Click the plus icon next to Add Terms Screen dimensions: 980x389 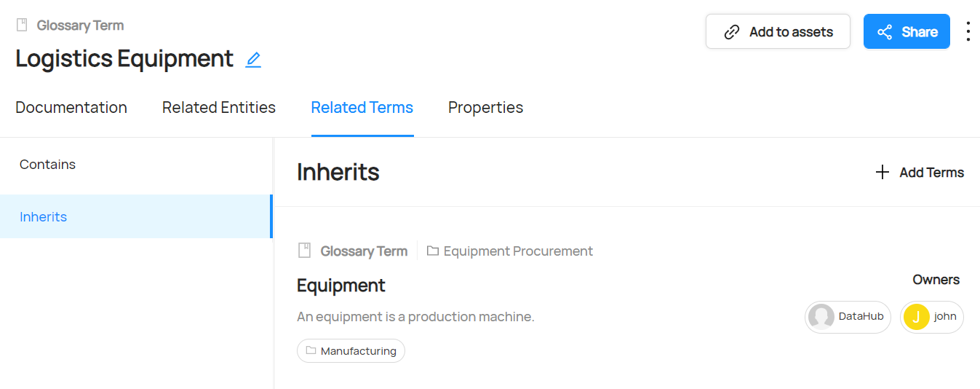pyautogui.click(x=883, y=173)
